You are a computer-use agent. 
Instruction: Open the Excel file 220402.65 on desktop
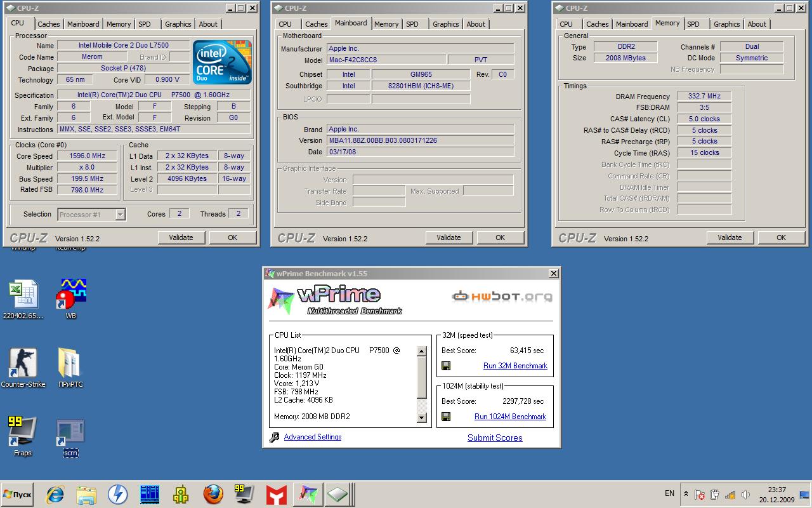pos(23,300)
